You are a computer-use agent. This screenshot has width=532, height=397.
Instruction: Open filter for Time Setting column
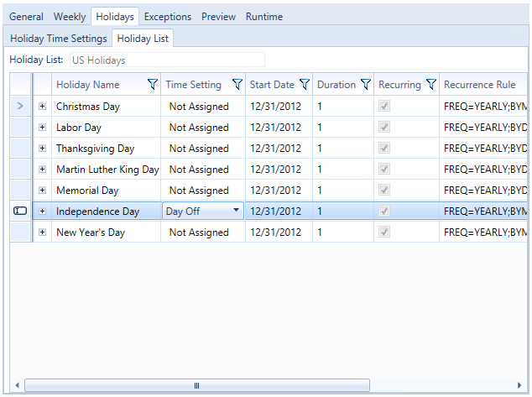pyautogui.click(x=237, y=85)
